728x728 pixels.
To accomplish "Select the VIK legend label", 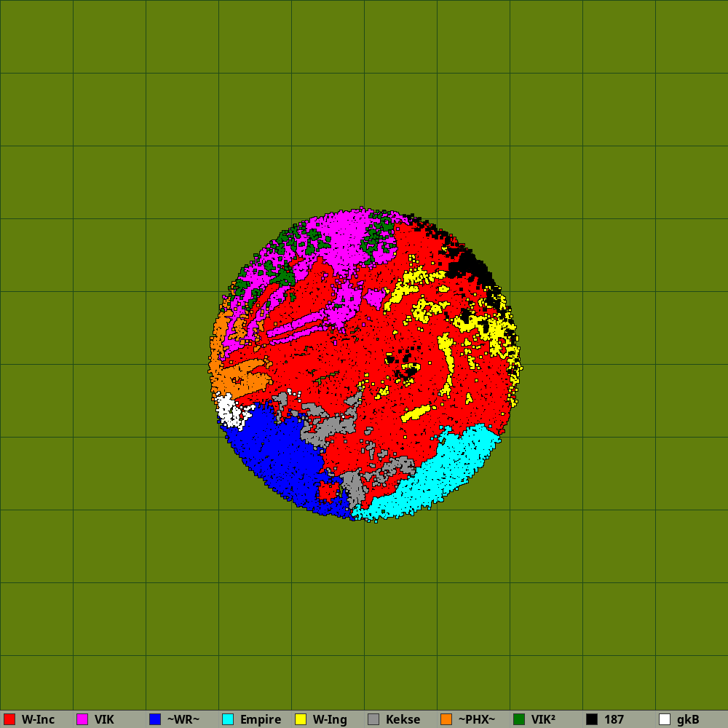I will click(104, 719).
